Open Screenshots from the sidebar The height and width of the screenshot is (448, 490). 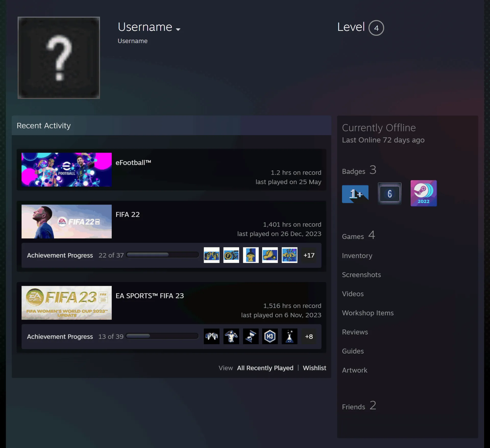tap(361, 275)
